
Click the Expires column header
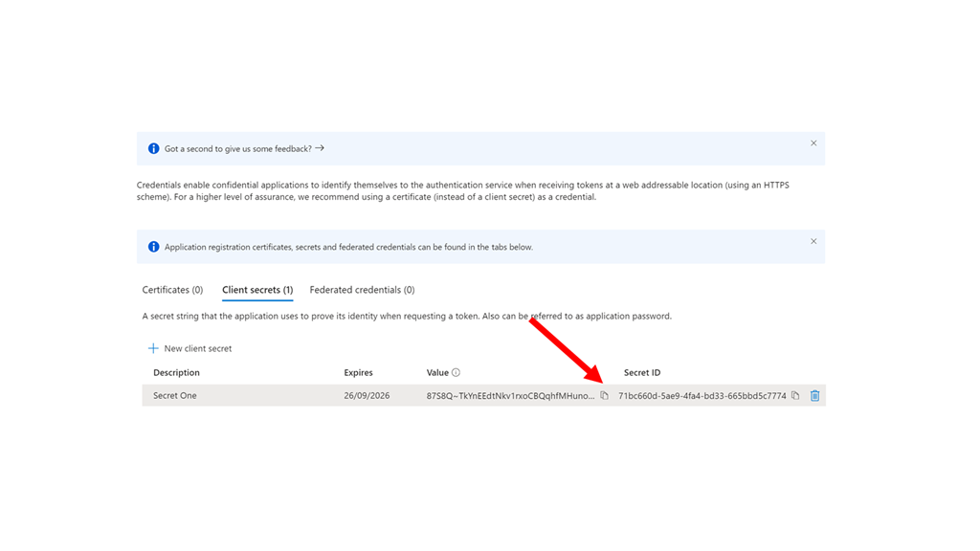click(358, 373)
